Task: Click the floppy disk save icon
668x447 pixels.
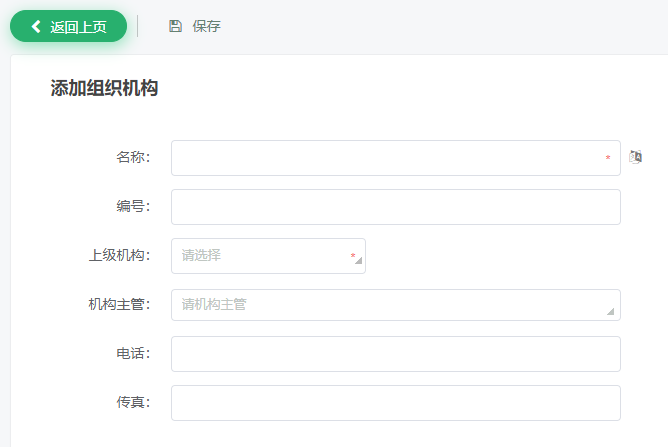Action: [176, 27]
